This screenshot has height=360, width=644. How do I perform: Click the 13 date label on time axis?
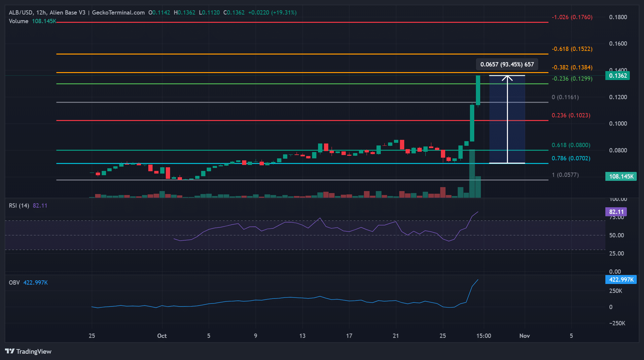[x=302, y=336]
